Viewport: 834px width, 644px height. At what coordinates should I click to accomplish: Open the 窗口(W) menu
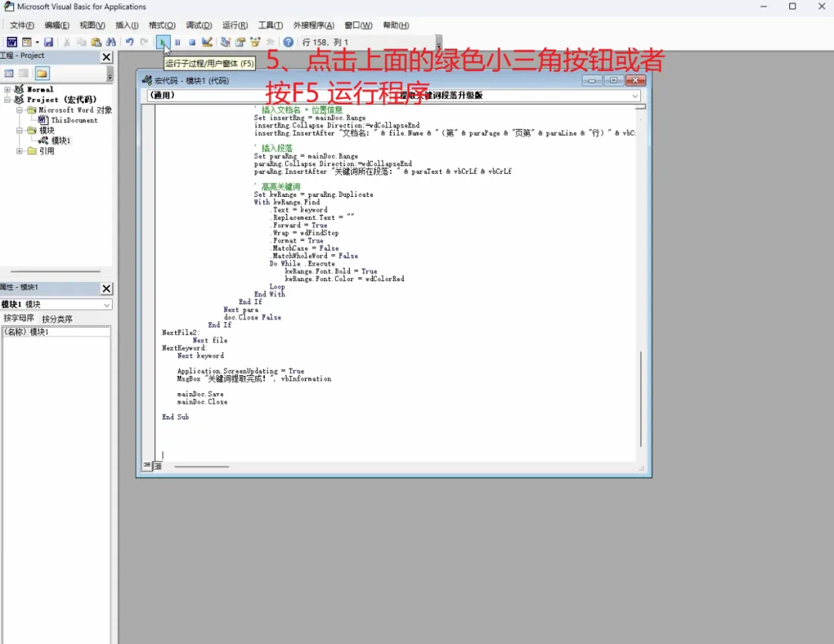coord(358,25)
